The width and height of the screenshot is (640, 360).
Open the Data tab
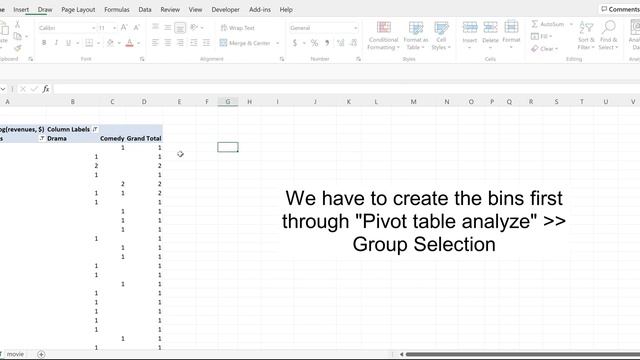pyautogui.click(x=145, y=9)
